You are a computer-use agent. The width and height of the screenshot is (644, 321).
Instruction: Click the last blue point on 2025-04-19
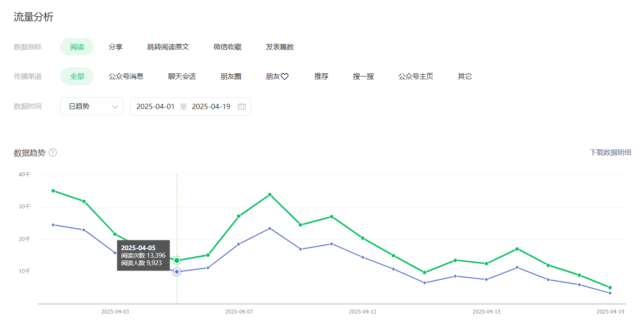(610, 293)
